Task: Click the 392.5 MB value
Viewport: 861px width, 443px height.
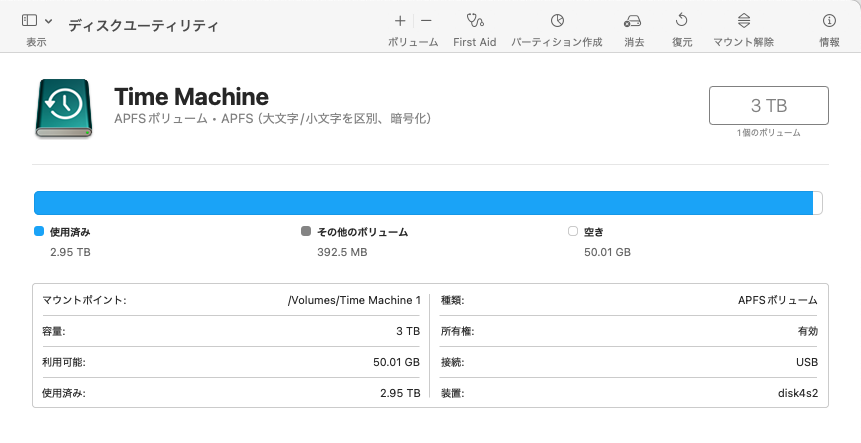Action: click(x=342, y=253)
